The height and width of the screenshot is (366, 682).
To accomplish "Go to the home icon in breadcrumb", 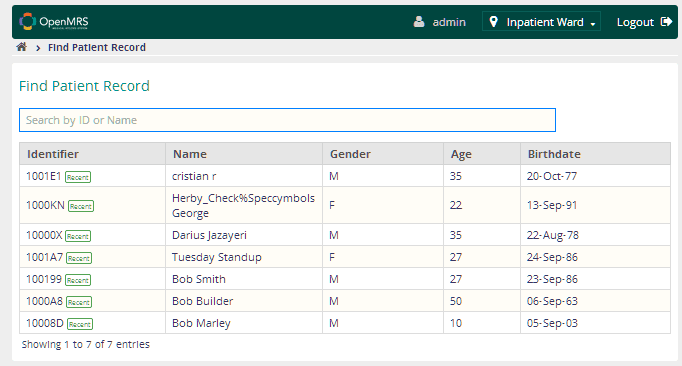I will (x=21, y=47).
